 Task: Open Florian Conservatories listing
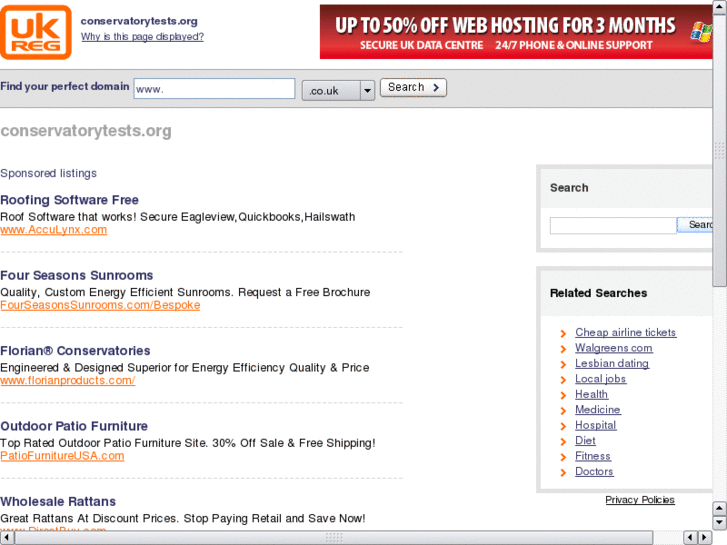75,351
